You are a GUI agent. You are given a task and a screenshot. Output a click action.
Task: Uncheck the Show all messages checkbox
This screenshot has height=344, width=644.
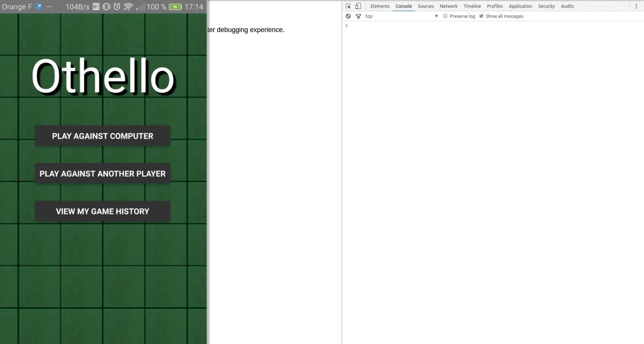point(481,16)
